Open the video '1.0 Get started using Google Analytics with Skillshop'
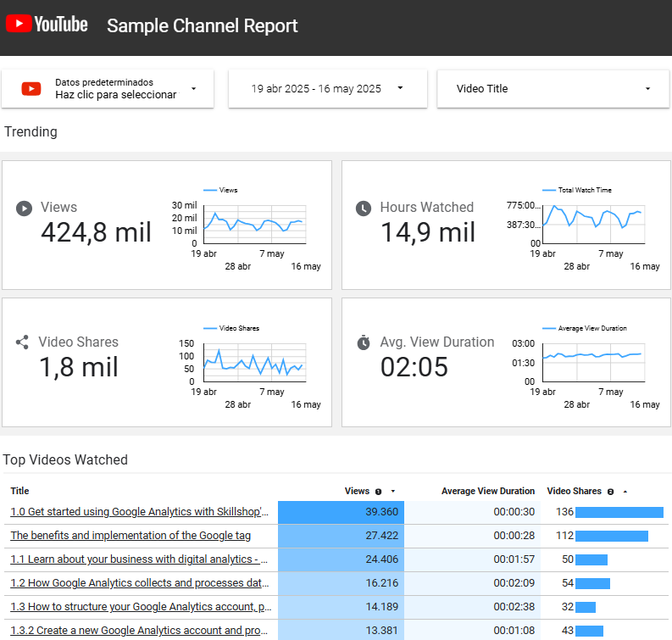Image resolution: width=672 pixels, height=640 pixels. pos(139,511)
